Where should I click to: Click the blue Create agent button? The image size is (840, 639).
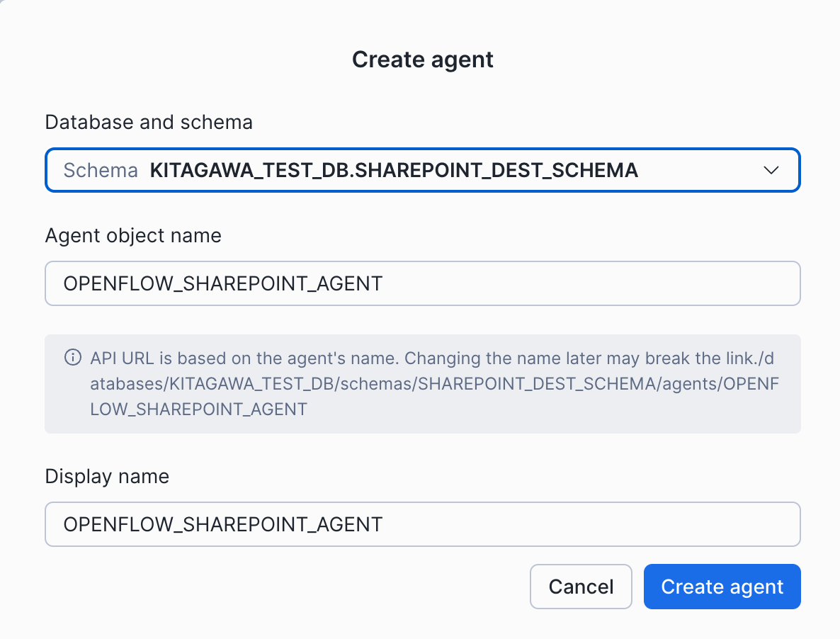point(722,587)
